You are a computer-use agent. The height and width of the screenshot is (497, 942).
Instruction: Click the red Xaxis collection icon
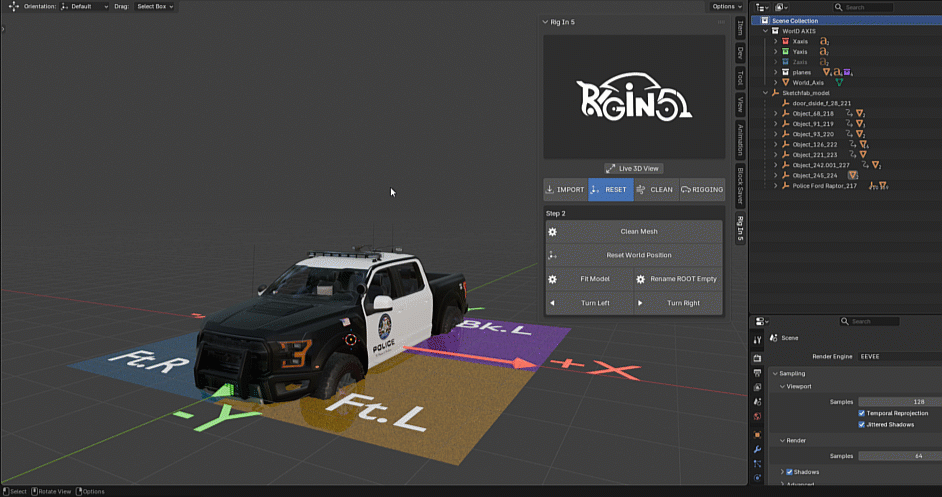click(x=785, y=41)
